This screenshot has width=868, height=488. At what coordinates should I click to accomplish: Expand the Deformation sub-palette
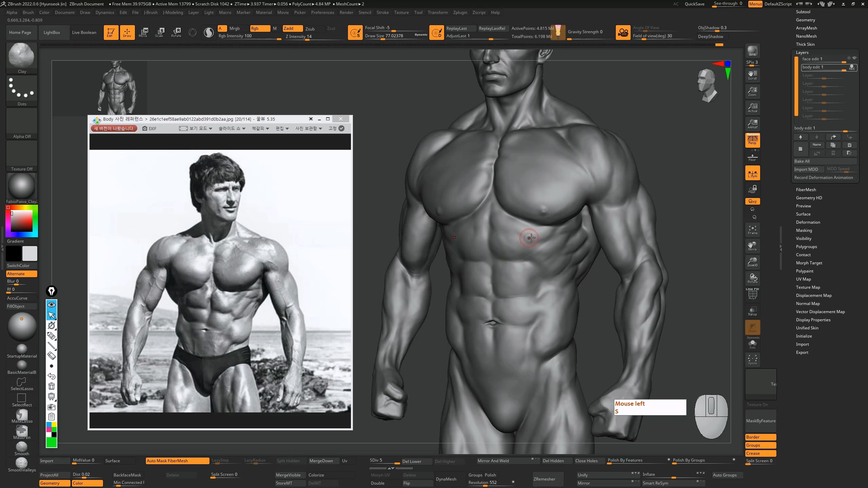click(x=808, y=222)
